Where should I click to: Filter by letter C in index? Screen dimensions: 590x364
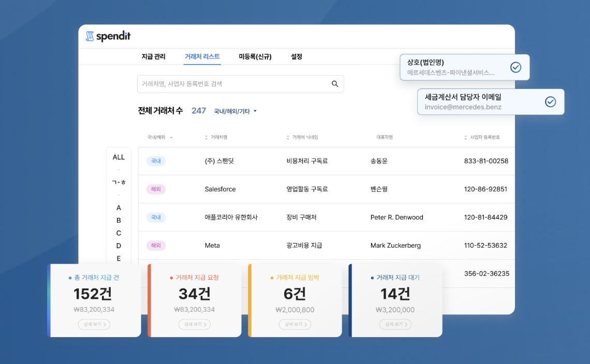coord(119,233)
